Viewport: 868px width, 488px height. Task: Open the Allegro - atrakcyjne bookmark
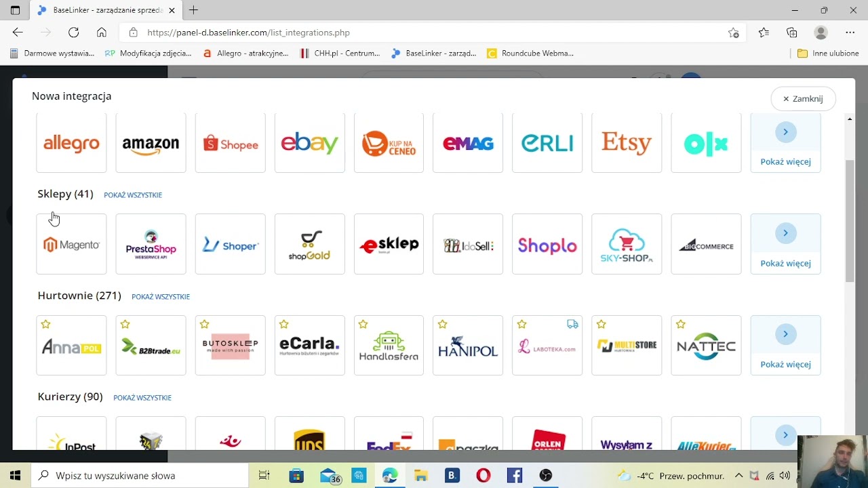coord(245,53)
